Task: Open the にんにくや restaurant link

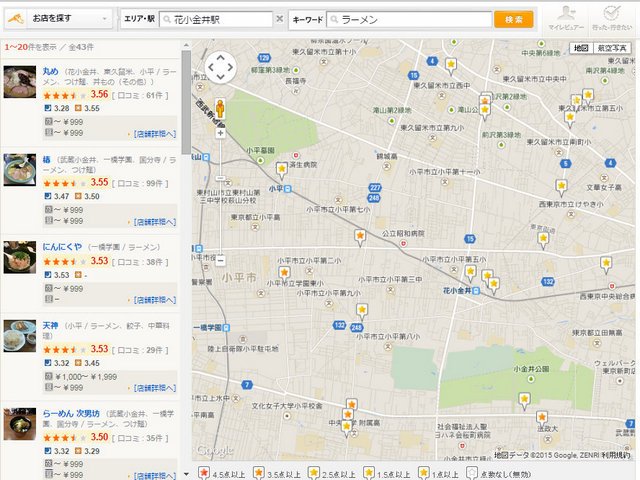Action: click(x=62, y=247)
